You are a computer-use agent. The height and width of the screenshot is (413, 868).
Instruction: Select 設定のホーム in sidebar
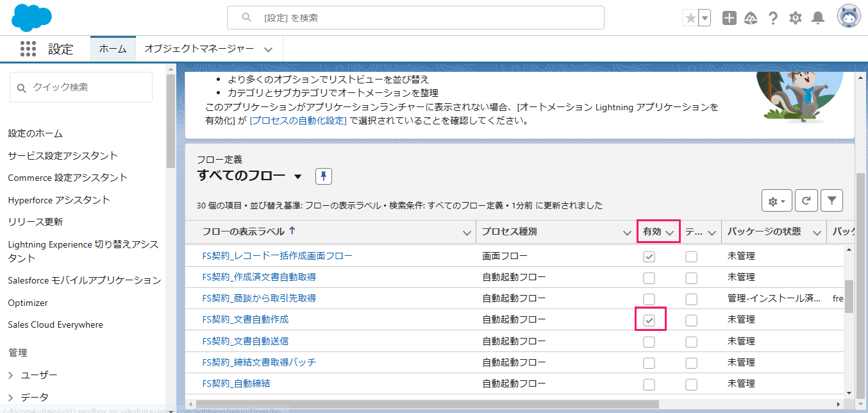[35, 133]
